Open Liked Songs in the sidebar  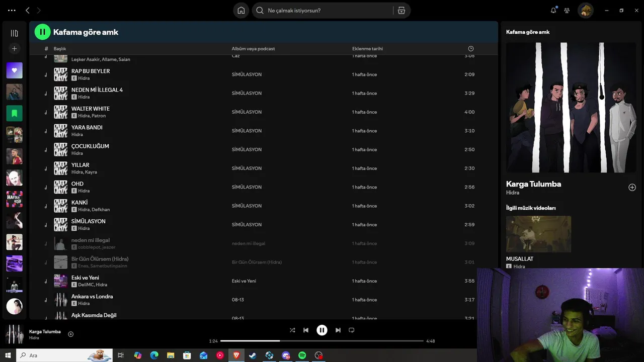pyautogui.click(x=14, y=70)
